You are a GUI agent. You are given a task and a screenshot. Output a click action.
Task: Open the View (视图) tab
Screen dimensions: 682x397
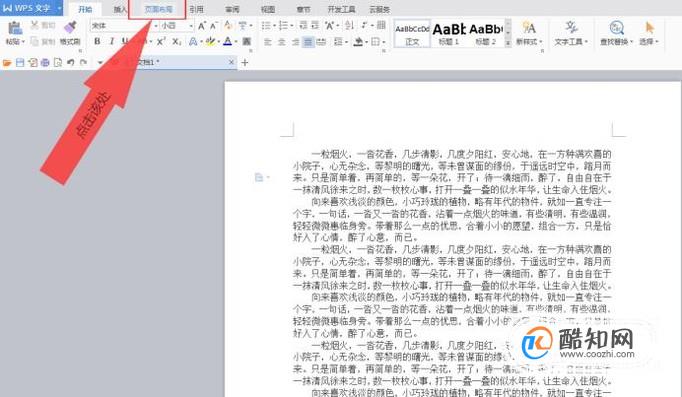pos(268,9)
